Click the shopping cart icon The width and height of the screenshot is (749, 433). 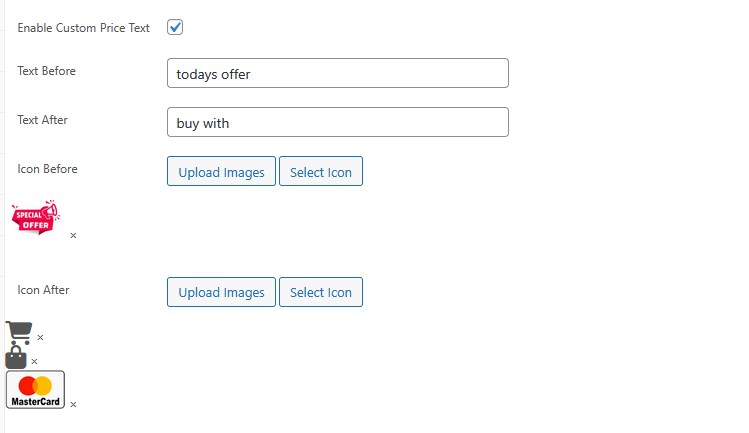click(18, 333)
